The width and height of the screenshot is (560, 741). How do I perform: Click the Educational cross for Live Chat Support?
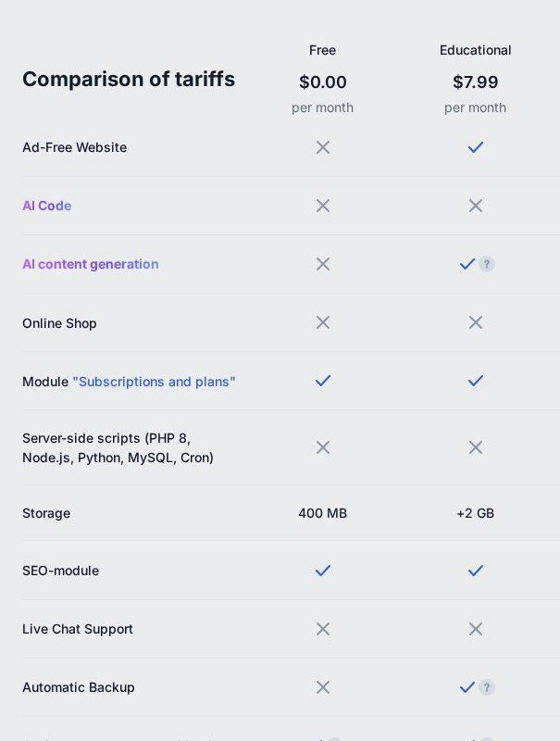point(476,629)
